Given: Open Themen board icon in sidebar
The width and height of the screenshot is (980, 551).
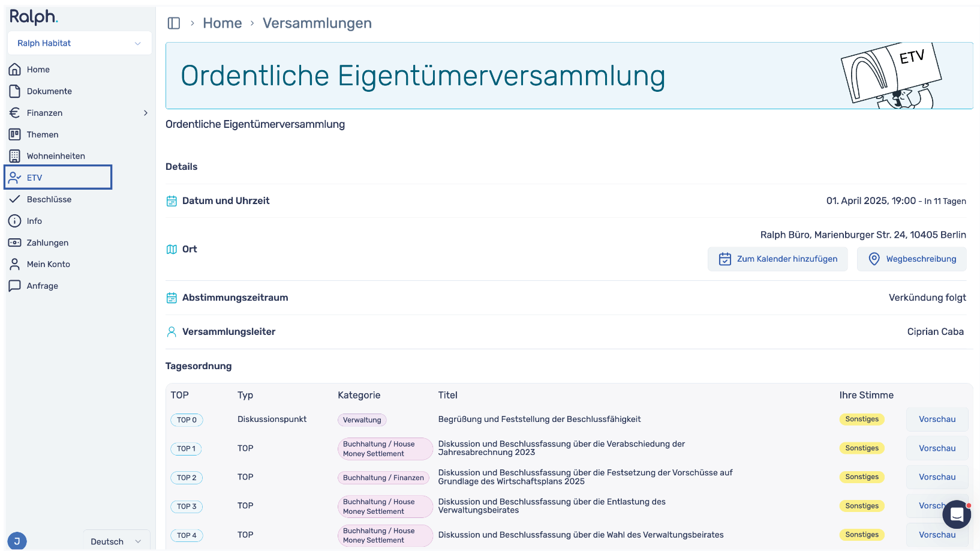Looking at the screenshot, I should tap(15, 134).
